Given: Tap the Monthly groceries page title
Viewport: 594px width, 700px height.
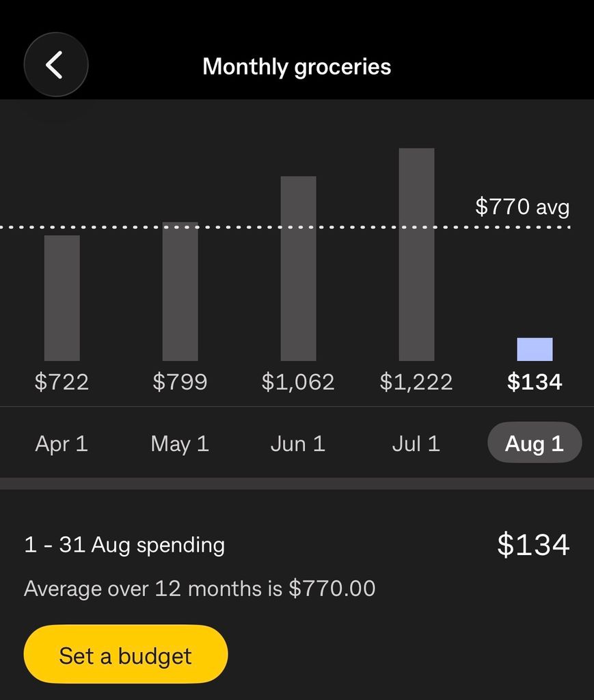Looking at the screenshot, I should click(297, 67).
